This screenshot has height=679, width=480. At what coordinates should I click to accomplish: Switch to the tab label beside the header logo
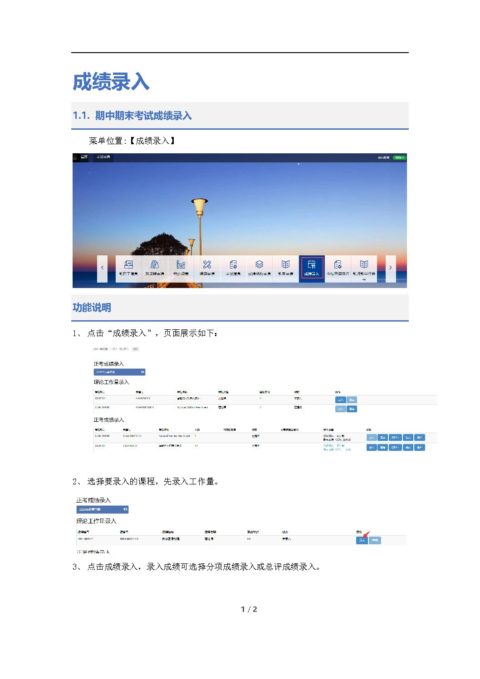click(103, 157)
